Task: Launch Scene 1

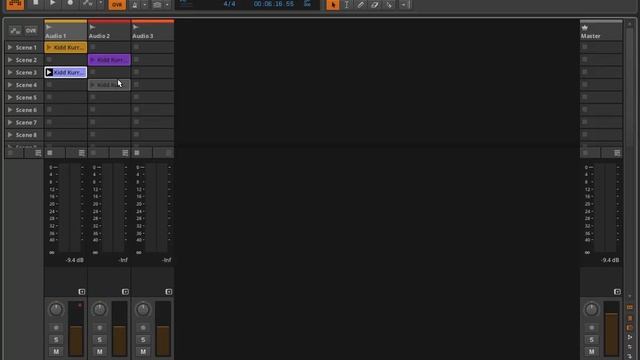Action: point(10,47)
